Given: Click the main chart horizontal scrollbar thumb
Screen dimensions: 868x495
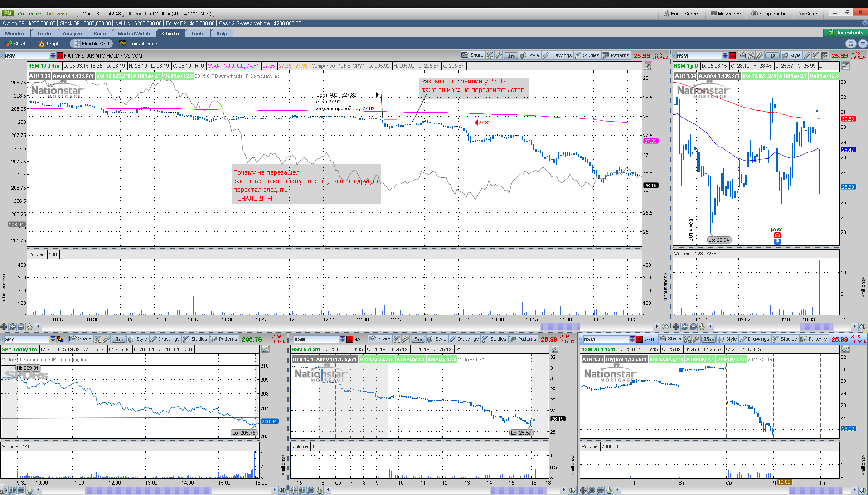Looking at the screenshot, I should coord(560,327).
